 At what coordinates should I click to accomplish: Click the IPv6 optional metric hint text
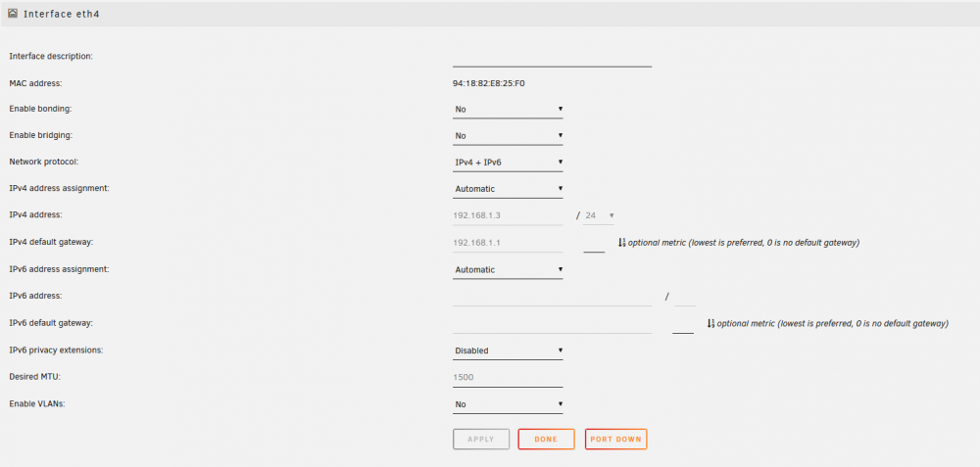tap(832, 323)
